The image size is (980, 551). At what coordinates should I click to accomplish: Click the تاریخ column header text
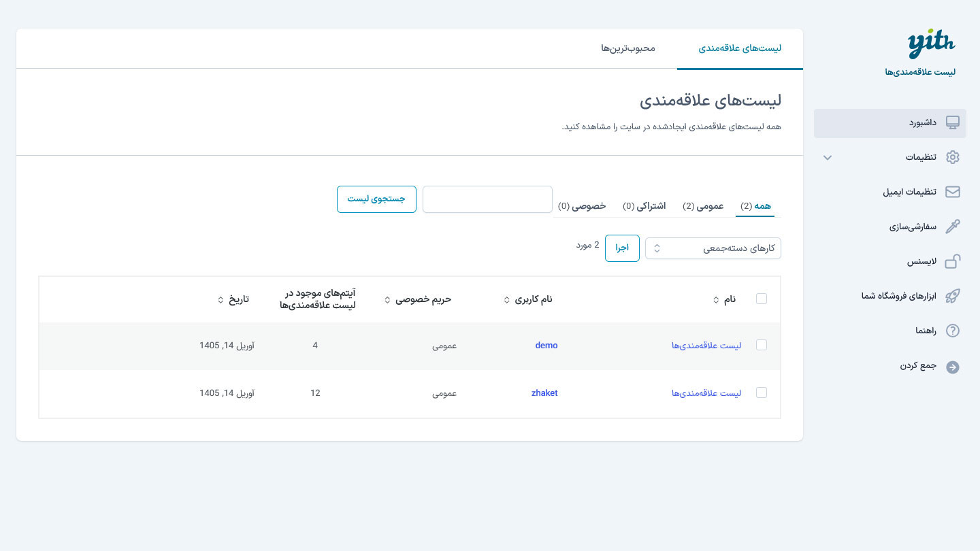pyautogui.click(x=238, y=299)
